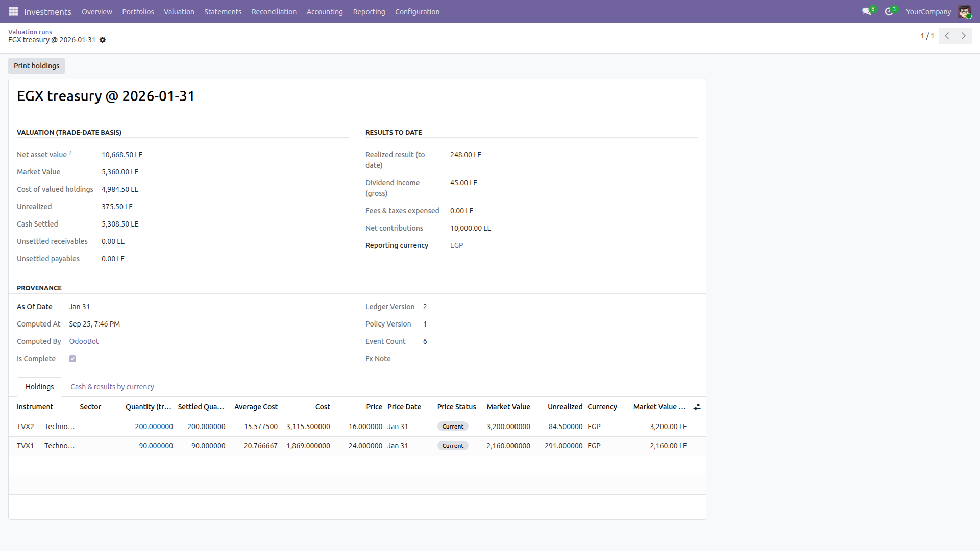
Task: Click the Print holdings button
Action: coord(36,66)
